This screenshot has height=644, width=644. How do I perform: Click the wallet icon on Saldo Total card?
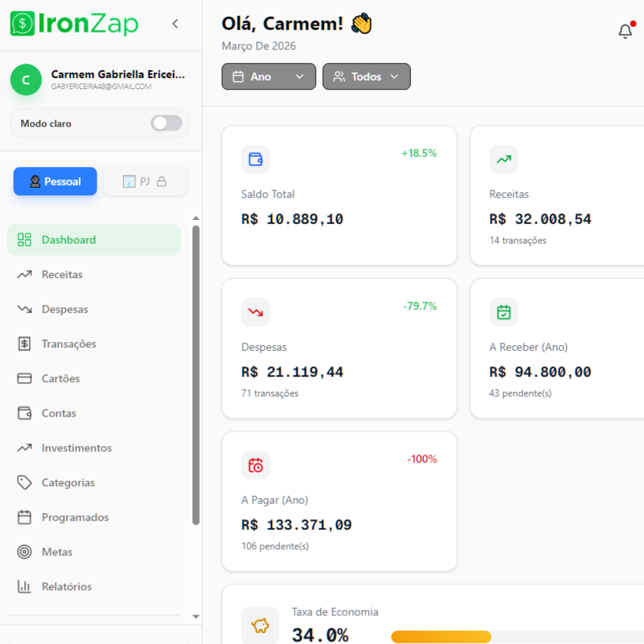(255, 159)
